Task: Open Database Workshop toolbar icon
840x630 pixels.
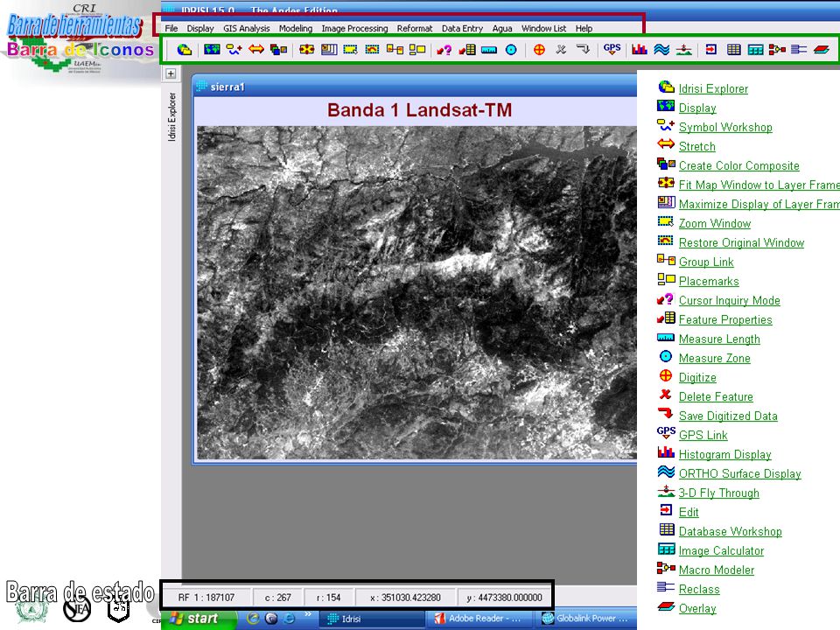Action: coord(734,50)
